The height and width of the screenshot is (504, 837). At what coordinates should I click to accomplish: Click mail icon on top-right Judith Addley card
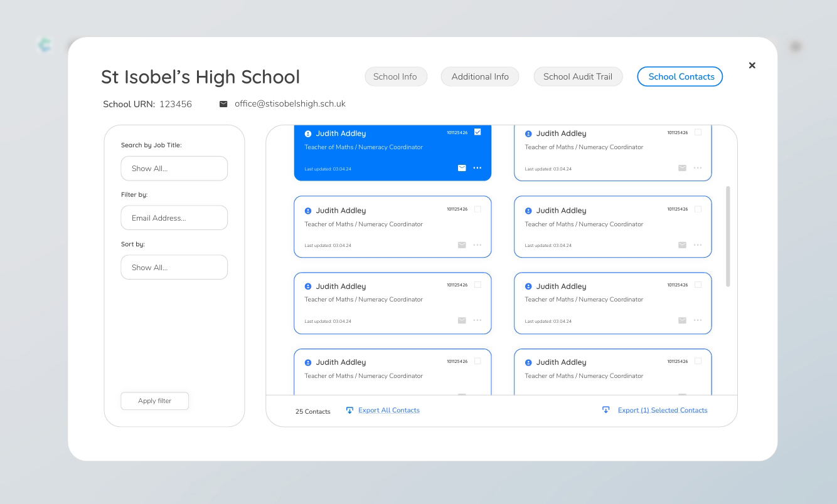pos(682,168)
